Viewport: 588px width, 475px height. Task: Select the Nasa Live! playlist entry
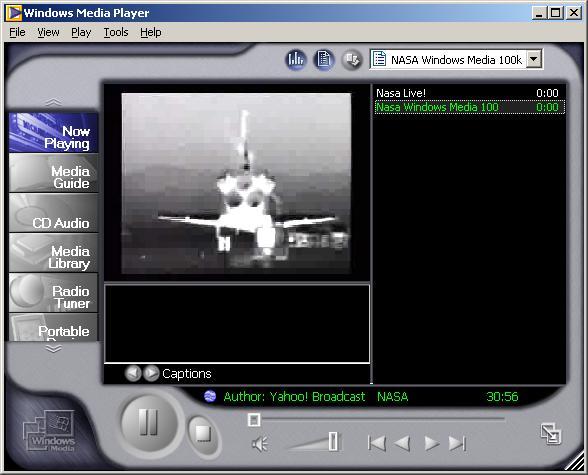click(x=470, y=93)
